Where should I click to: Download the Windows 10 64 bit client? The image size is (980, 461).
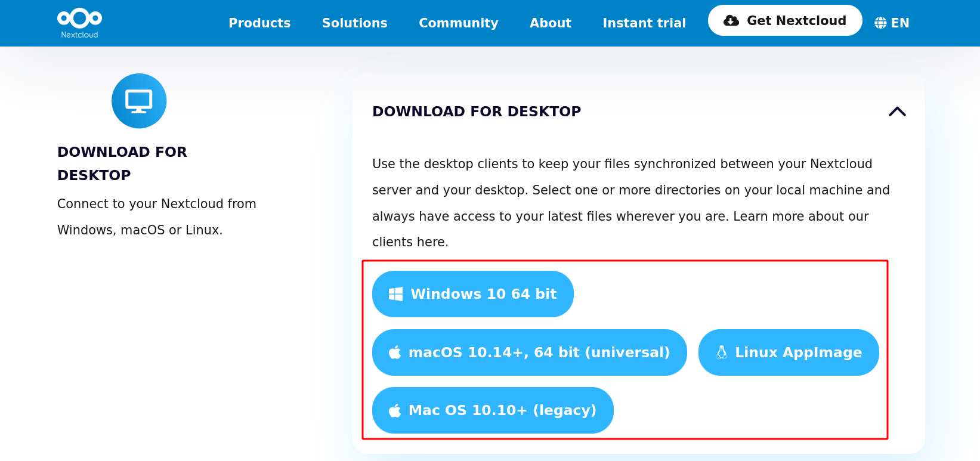point(473,294)
